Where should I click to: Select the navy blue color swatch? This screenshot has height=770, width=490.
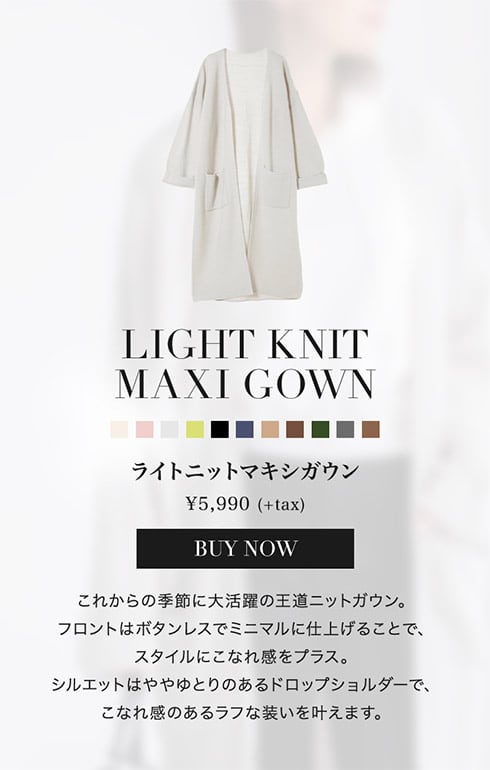click(245, 430)
